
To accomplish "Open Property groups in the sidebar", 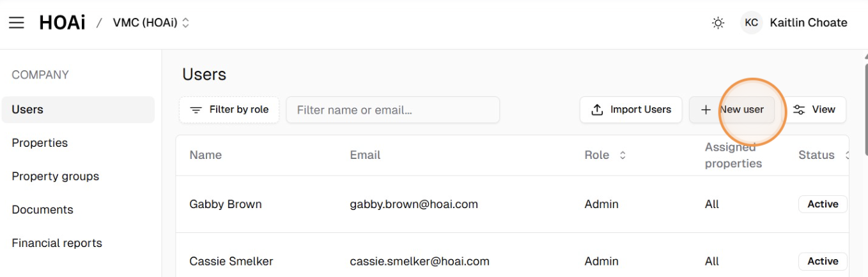I will pos(56,176).
